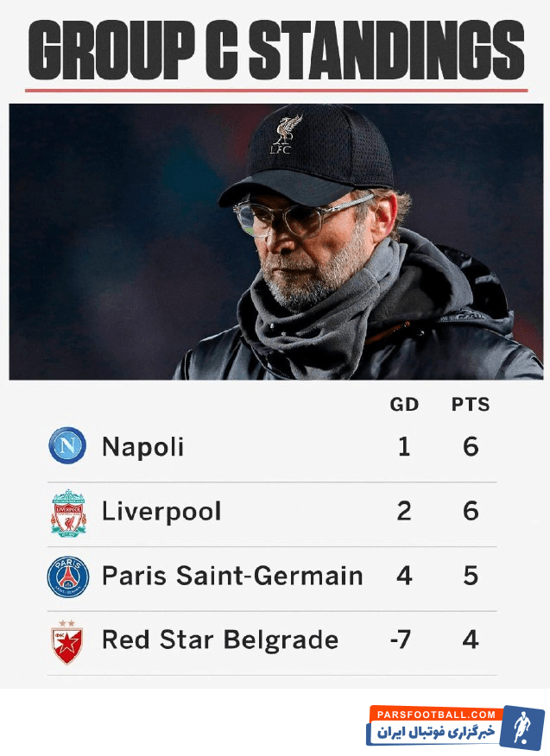Click the Napoli club crest
The height and width of the screenshot is (756, 550).
click(x=67, y=446)
